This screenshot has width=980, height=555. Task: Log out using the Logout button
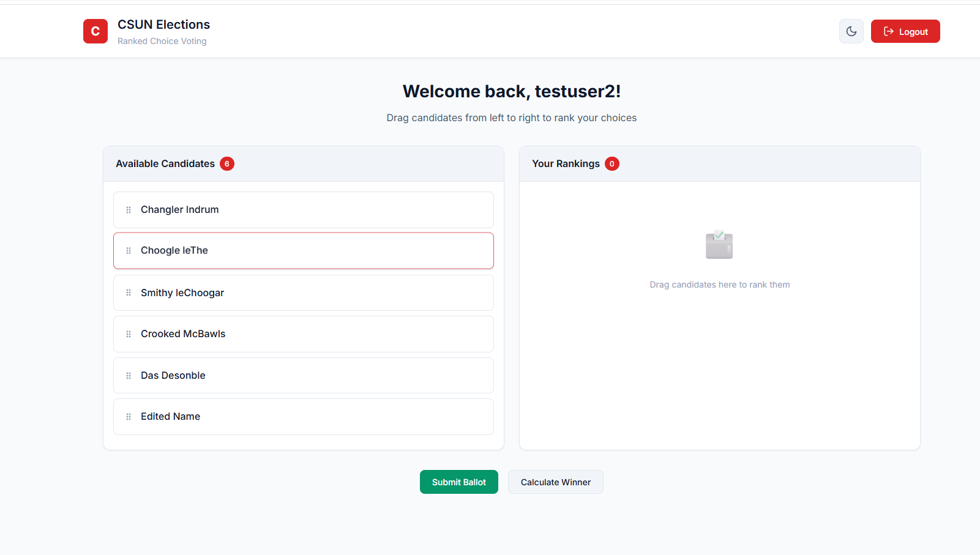coord(905,31)
